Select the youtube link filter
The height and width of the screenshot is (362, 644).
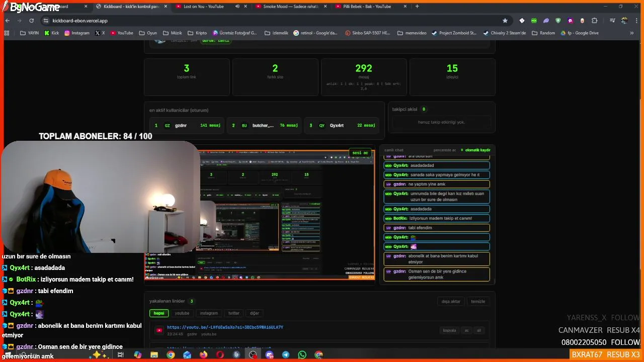click(182, 313)
